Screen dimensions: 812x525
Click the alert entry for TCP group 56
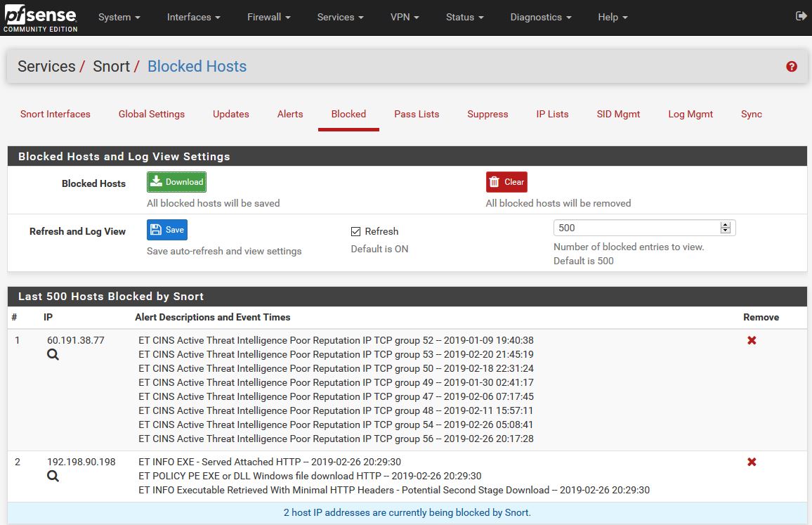click(336, 439)
